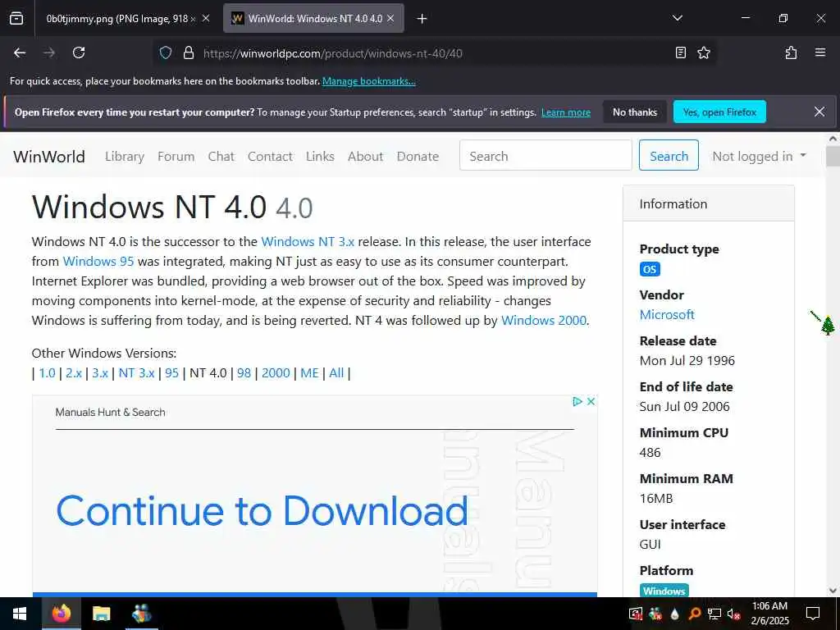
Task: Open a new tab with plus button
Action: pos(422,19)
